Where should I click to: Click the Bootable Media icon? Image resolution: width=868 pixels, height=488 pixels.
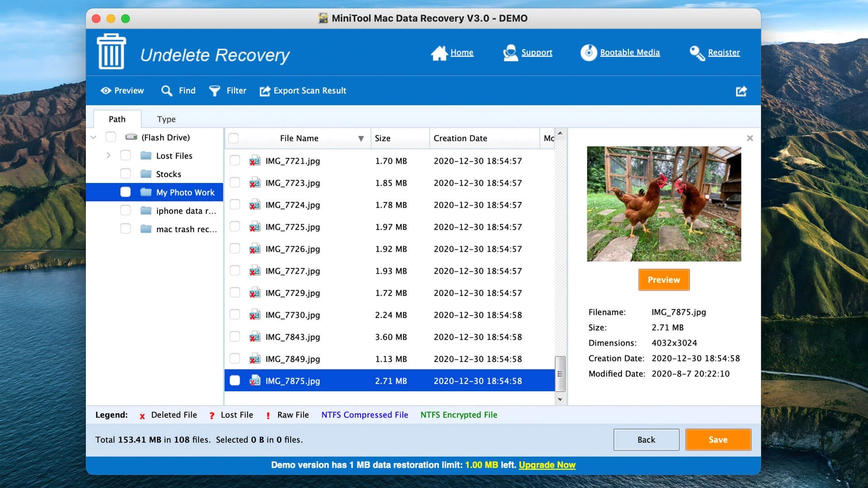pos(589,52)
